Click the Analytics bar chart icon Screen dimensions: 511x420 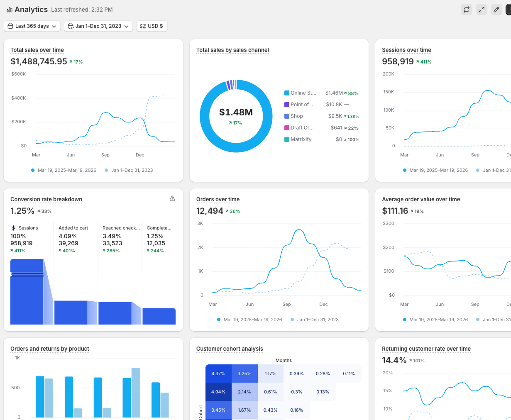(x=10, y=10)
